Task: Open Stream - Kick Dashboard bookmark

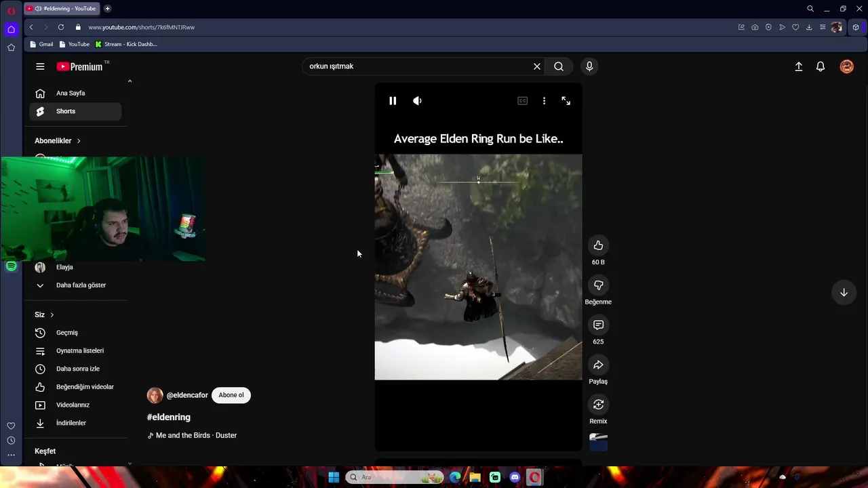Action: [126, 44]
